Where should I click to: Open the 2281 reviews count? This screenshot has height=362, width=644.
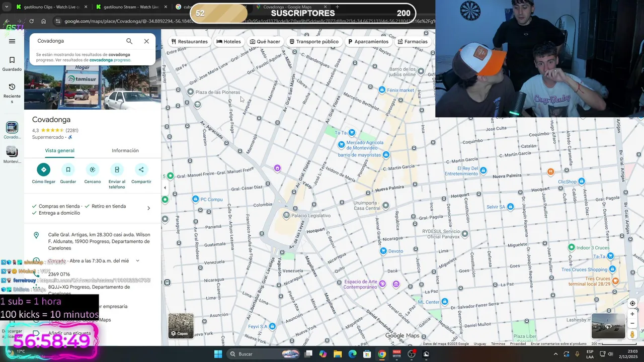(72, 130)
